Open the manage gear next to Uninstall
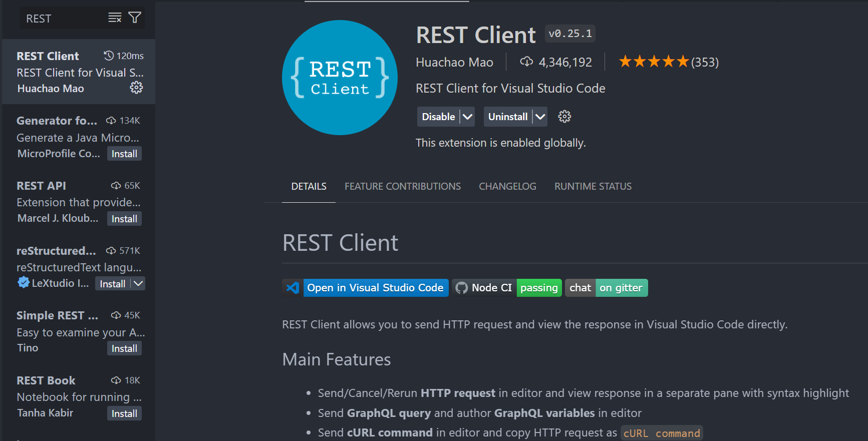The width and height of the screenshot is (868, 441). point(564,117)
